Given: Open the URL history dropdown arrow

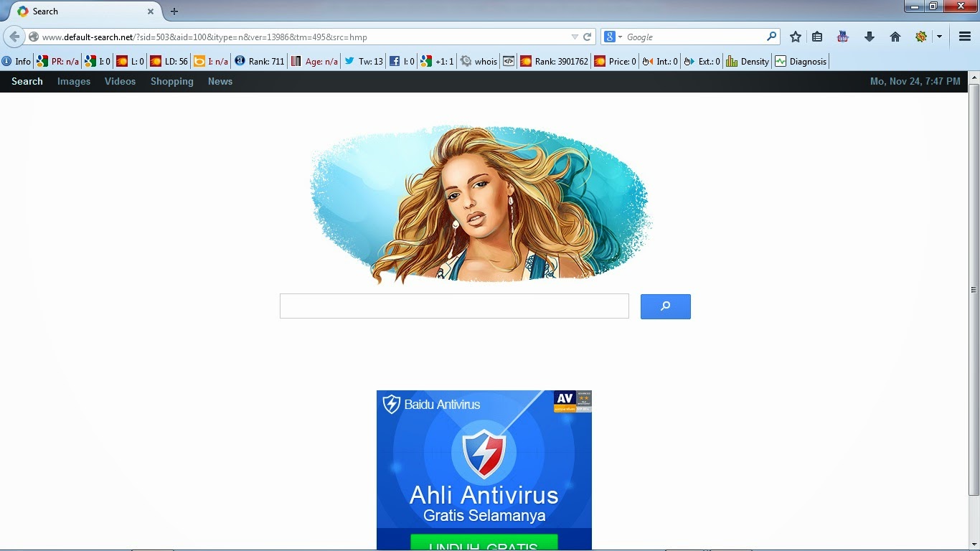Looking at the screenshot, I should [x=575, y=37].
